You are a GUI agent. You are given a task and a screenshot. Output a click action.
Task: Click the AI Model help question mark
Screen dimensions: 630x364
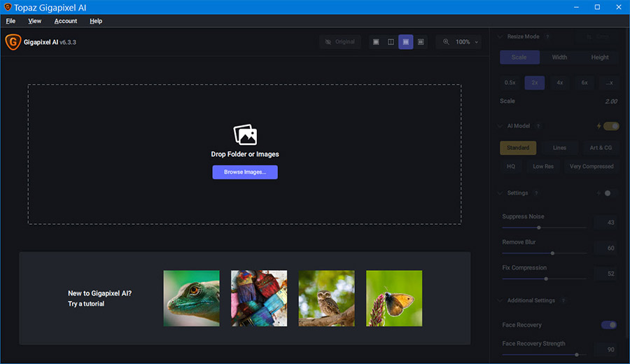pyautogui.click(x=538, y=126)
